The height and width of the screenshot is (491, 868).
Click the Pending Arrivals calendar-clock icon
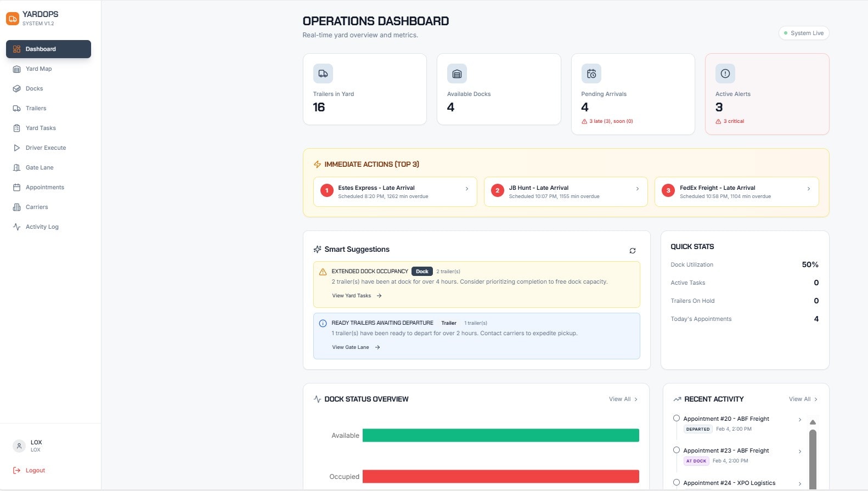pos(591,74)
